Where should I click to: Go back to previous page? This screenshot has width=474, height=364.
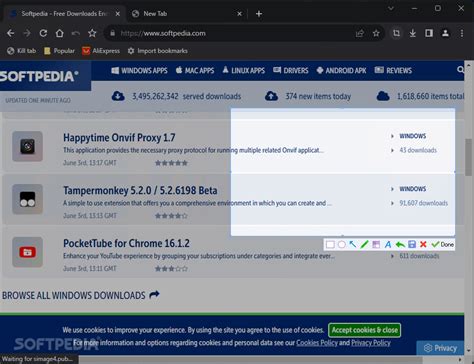coord(11,33)
